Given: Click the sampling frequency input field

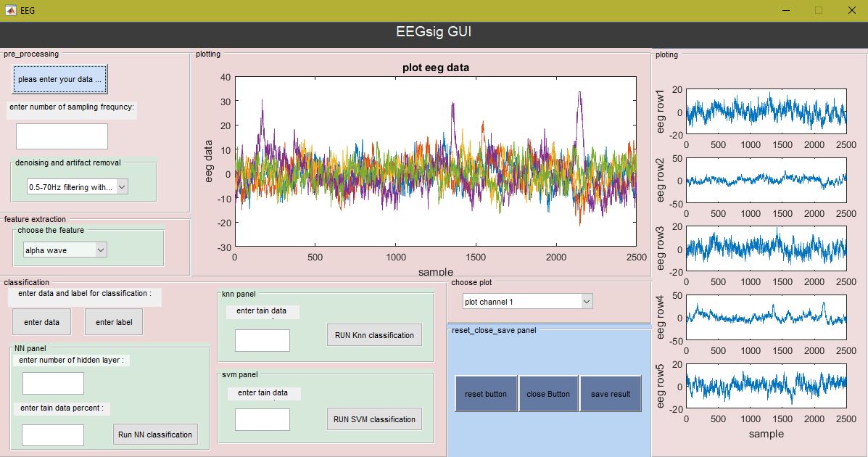Looking at the screenshot, I should tap(62, 136).
